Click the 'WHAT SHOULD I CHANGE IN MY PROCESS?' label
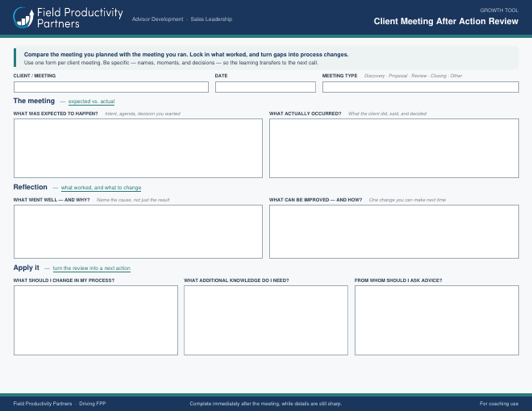Viewport: 532px width, 411px height. 64,280
